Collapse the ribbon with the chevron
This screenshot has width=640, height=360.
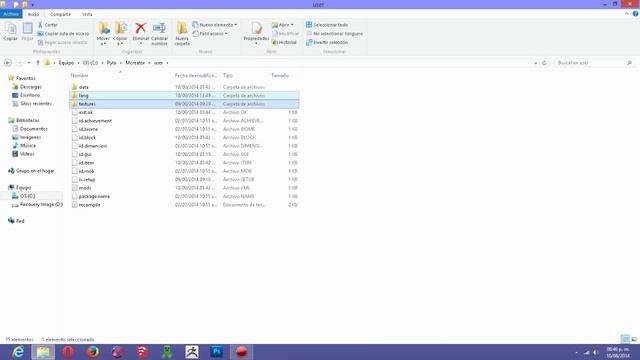(627, 14)
